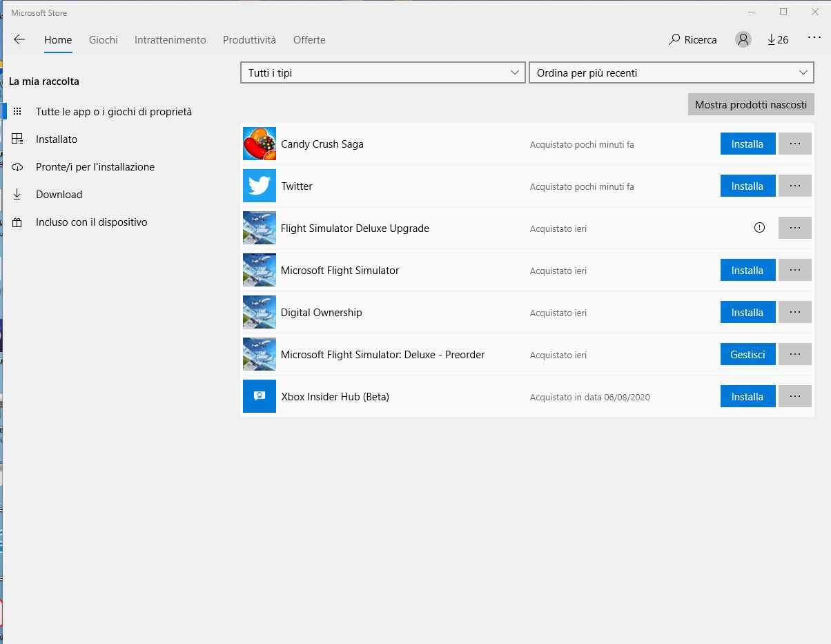The width and height of the screenshot is (831, 644).
Task: Click the Candy Crush Saga app icon
Action: click(x=260, y=144)
